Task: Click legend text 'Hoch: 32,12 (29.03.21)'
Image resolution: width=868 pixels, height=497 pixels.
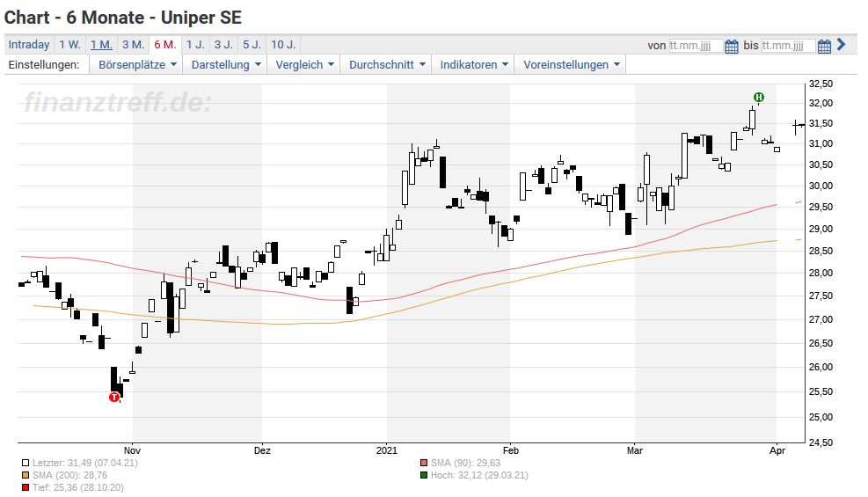Action: [479, 475]
